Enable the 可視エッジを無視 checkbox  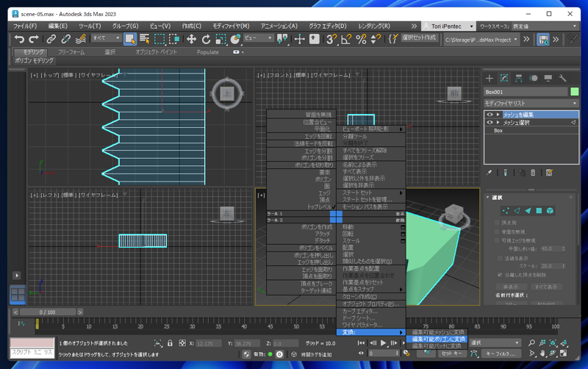pyautogui.click(x=497, y=240)
